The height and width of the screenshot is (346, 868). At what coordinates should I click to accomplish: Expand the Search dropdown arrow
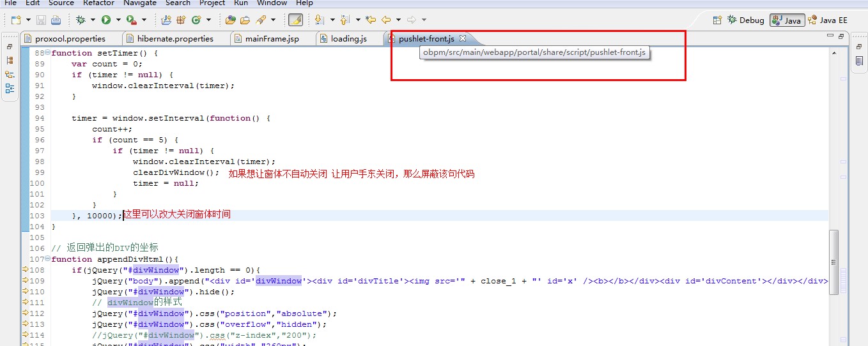(274, 20)
